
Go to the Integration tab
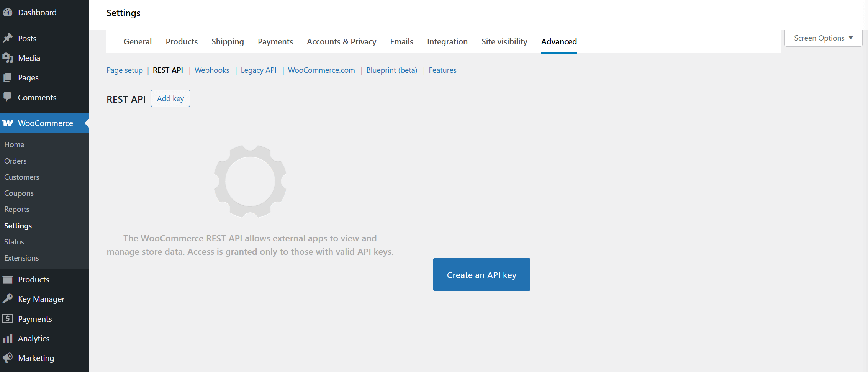click(447, 41)
